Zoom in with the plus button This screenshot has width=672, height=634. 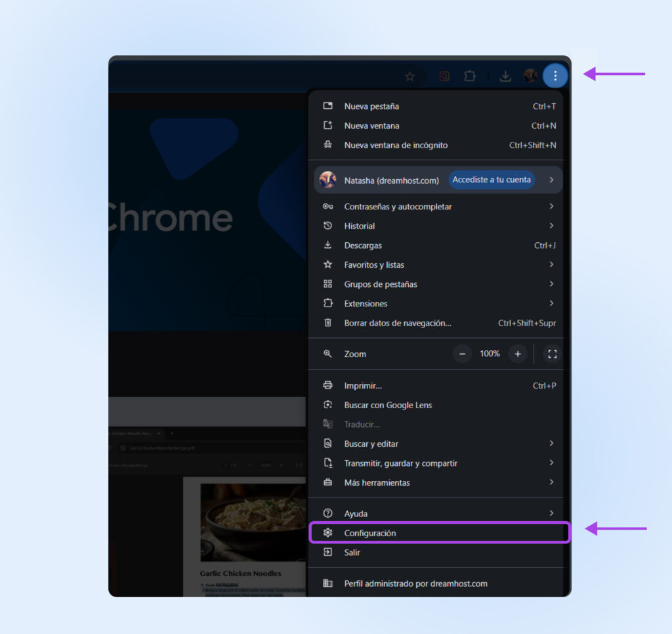(518, 354)
